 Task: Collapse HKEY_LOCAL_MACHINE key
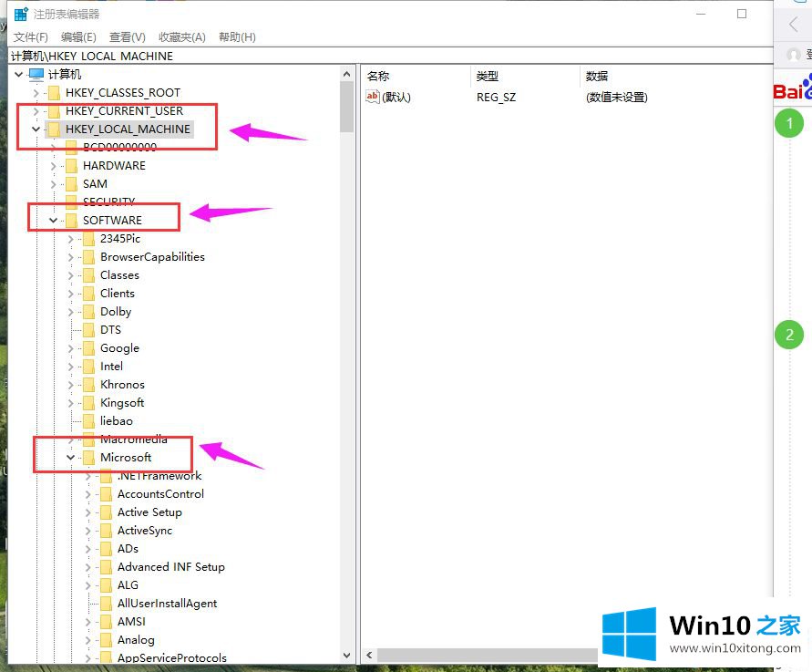[36, 129]
